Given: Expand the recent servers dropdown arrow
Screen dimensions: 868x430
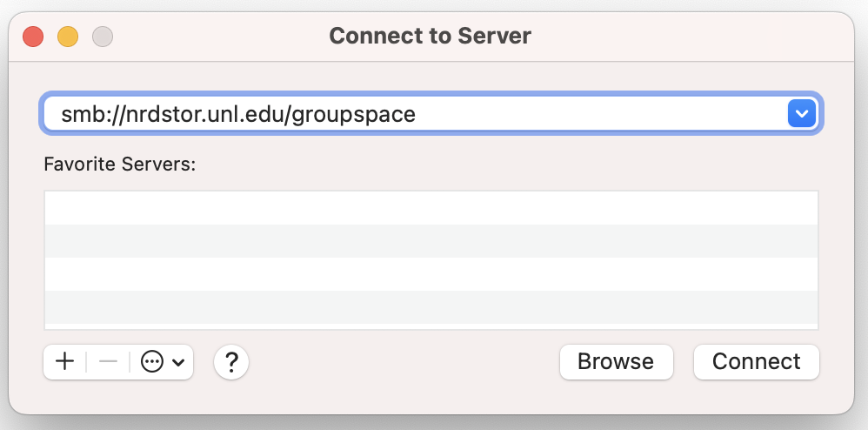Looking at the screenshot, I should tap(800, 113).
